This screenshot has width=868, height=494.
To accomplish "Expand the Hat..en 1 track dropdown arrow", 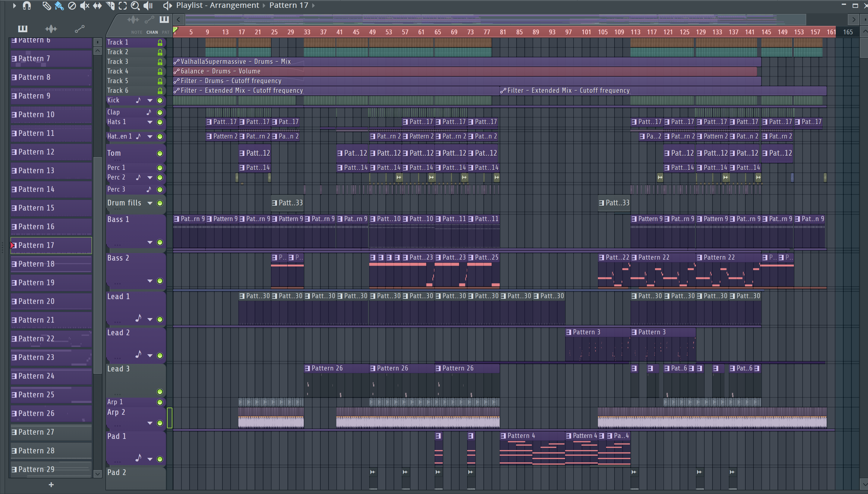I will [150, 136].
